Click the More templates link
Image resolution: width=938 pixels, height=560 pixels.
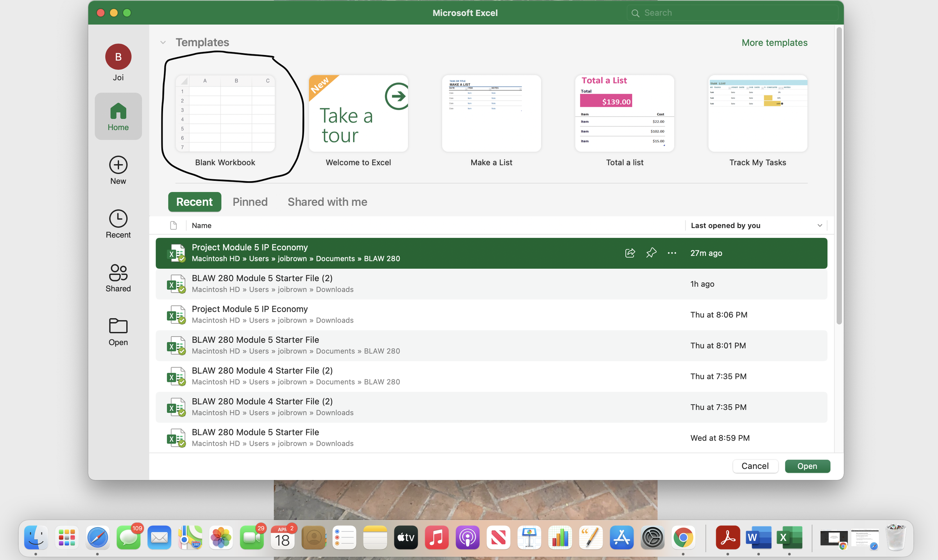click(774, 43)
